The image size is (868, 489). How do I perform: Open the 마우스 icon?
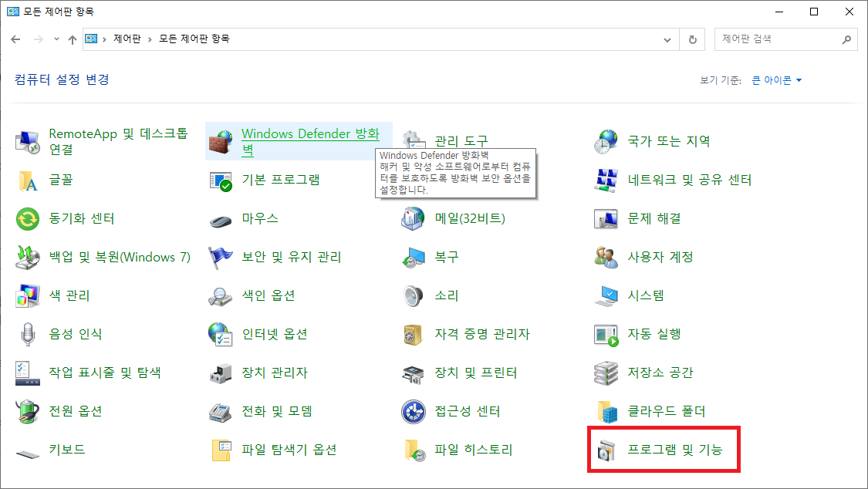click(x=221, y=221)
